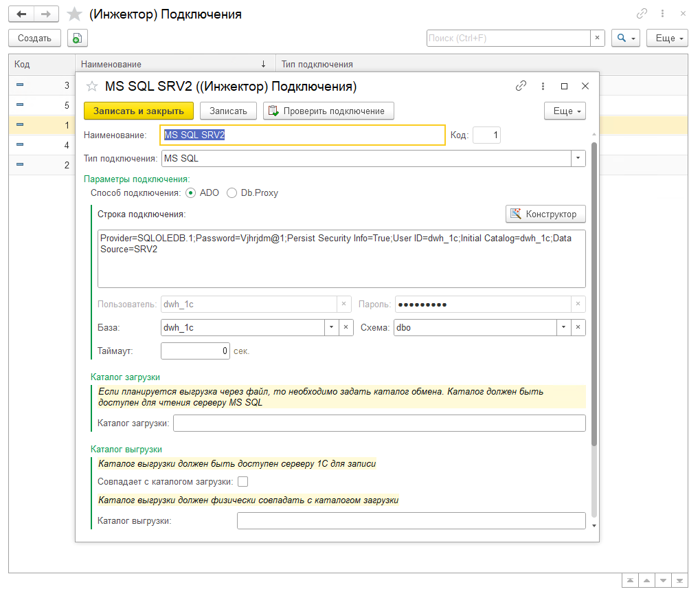Click the form scrollbar down arrow
700x596 pixels.
point(594,526)
